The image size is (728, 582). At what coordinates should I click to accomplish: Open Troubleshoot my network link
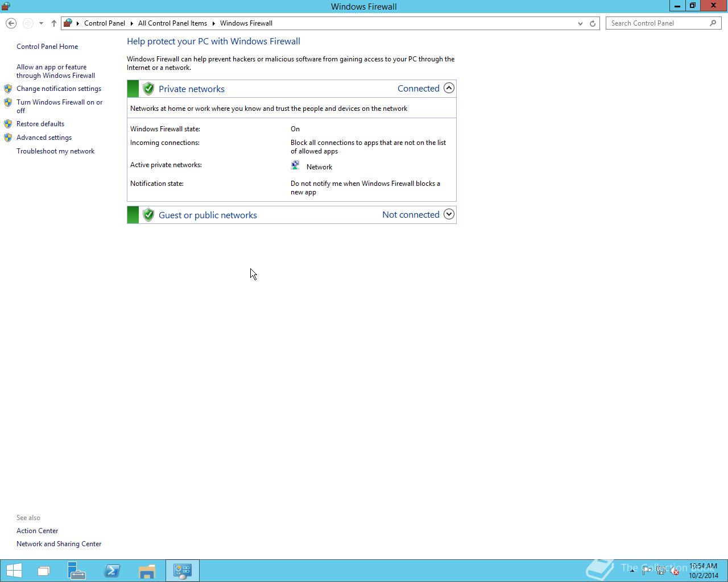tap(55, 151)
